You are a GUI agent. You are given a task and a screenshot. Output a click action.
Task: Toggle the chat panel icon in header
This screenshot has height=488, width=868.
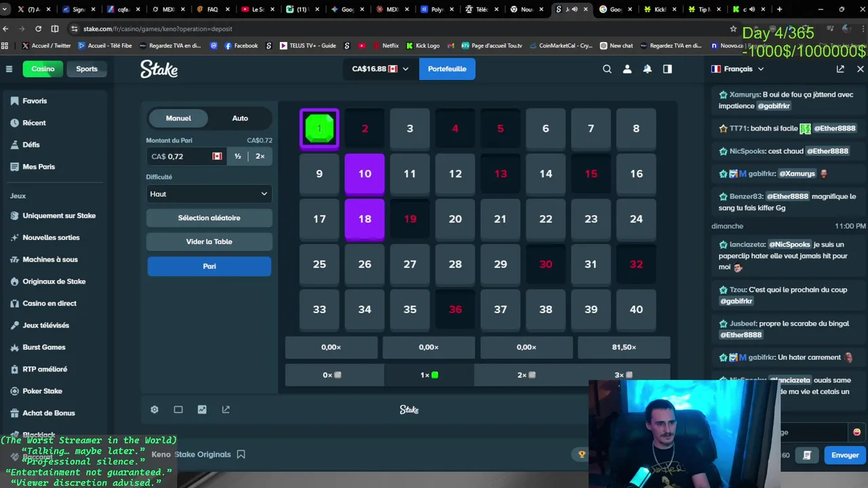667,69
